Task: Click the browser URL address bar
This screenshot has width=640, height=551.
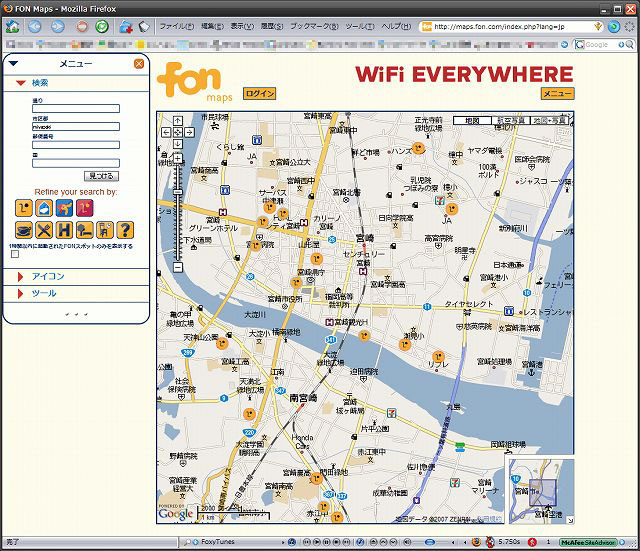Action: pos(512,27)
